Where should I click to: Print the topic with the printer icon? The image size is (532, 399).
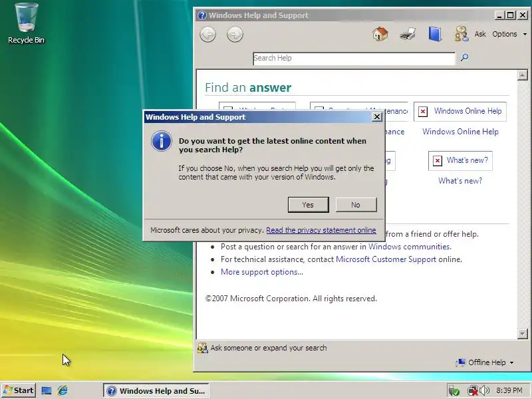pos(408,35)
